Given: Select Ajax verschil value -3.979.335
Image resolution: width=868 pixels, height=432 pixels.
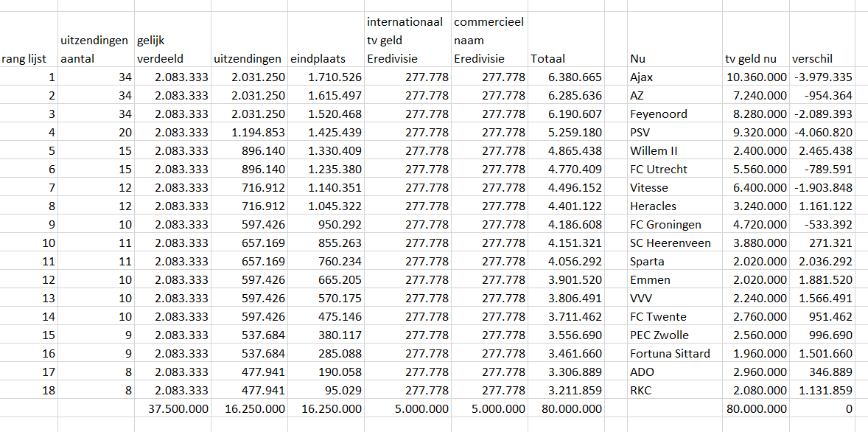Looking at the screenshot, I should click(x=822, y=77).
